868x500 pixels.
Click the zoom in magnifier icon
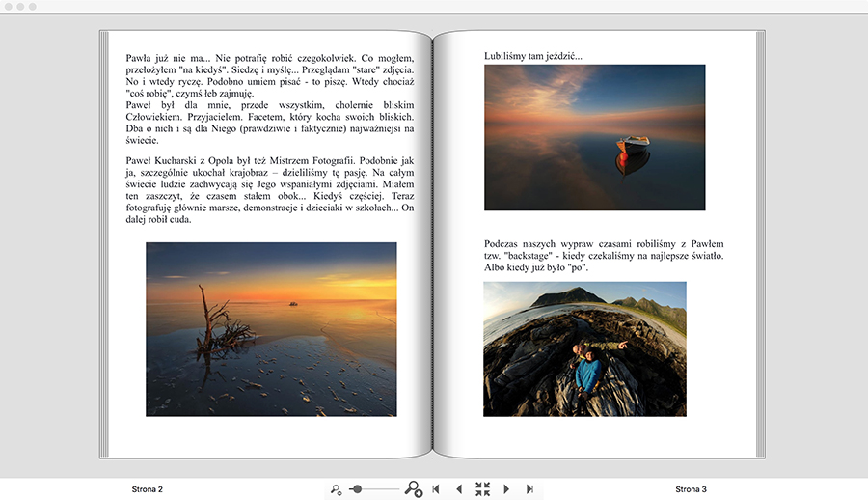click(x=413, y=489)
